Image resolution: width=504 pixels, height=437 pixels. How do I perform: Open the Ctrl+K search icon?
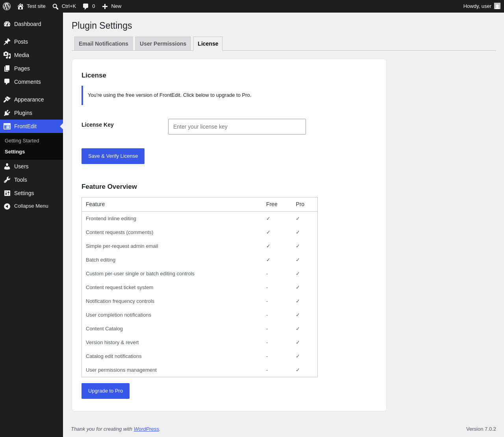pyautogui.click(x=56, y=6)
